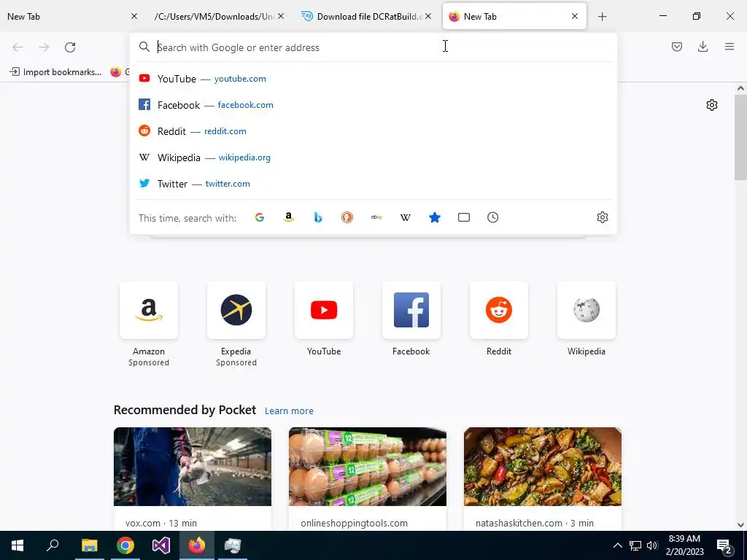Image resolution: width=747 pixels, height=560 pixels.
Task: Click Learn more about Pocket
Action: point(289,411)
